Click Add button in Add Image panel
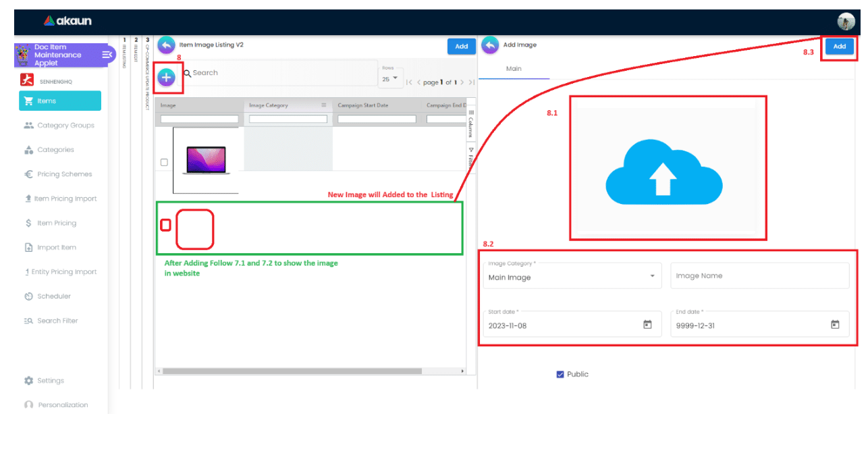This screenshot has width=868, height=470. [x=839, y=46]
